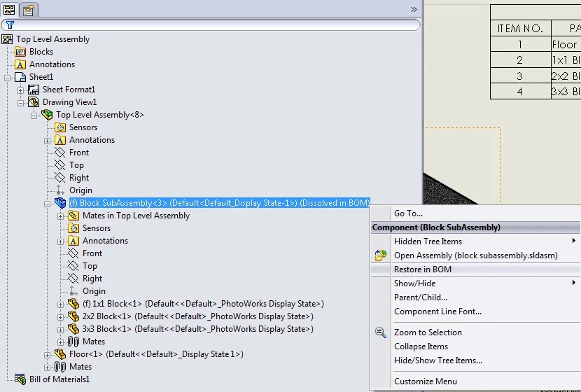
Task: Select Restore in BOM
Action: coord(476,269)
